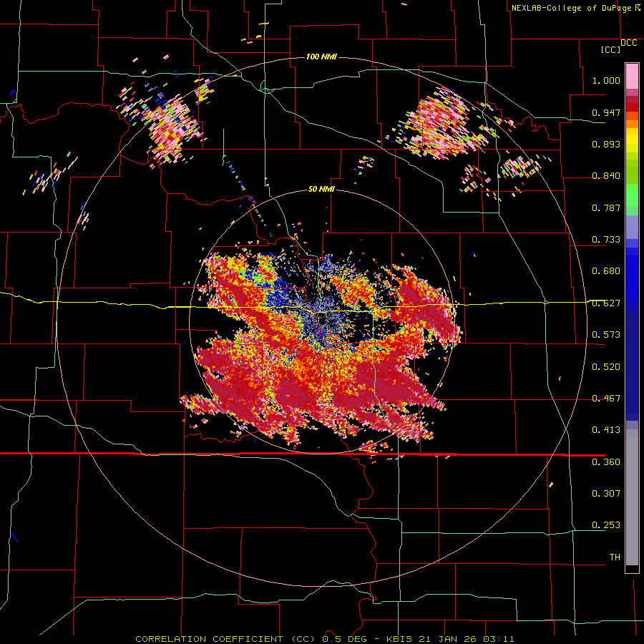Click the 0.573 scale value
Image resolution: width=644 pixels, height=644 pixels.
coord(606,335)
